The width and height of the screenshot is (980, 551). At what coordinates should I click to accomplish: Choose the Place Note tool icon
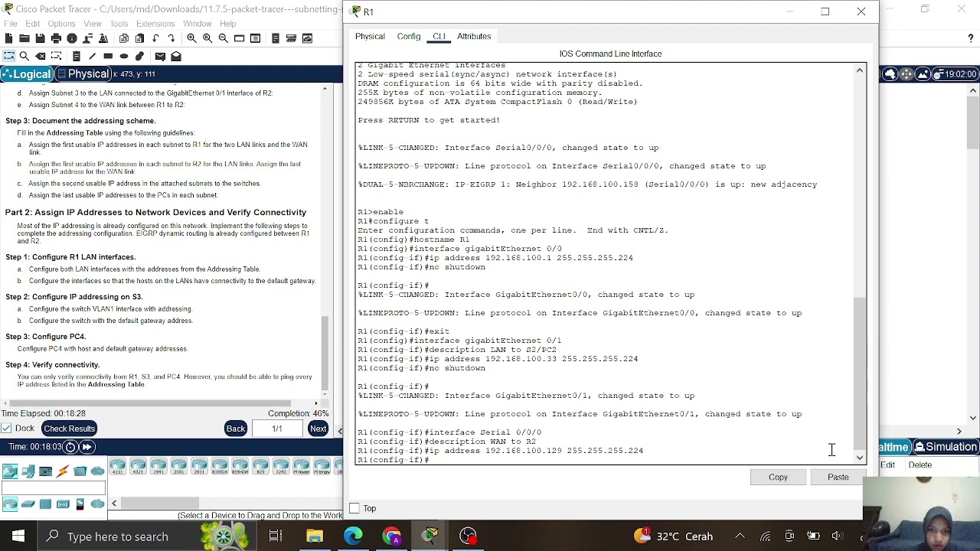tap(77, 56)
